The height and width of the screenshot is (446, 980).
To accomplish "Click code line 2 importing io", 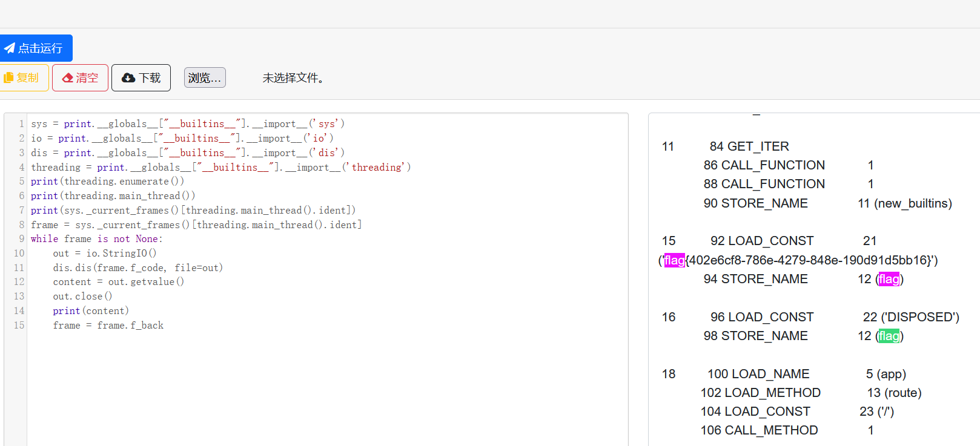I will [182, 138].
